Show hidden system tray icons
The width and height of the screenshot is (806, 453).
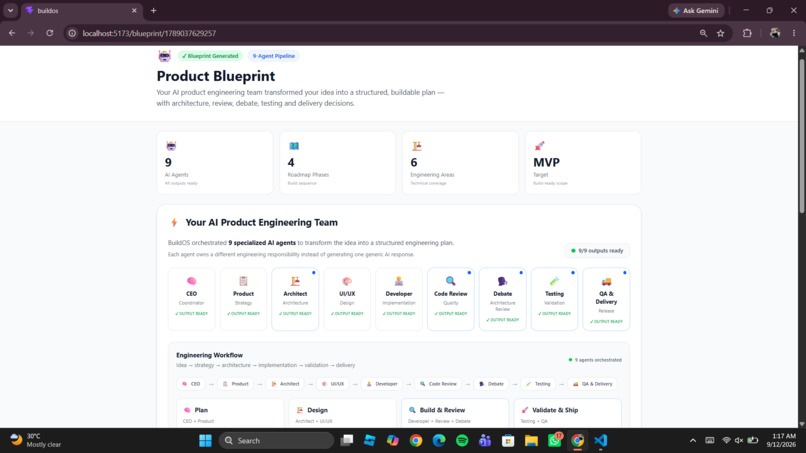693,441
